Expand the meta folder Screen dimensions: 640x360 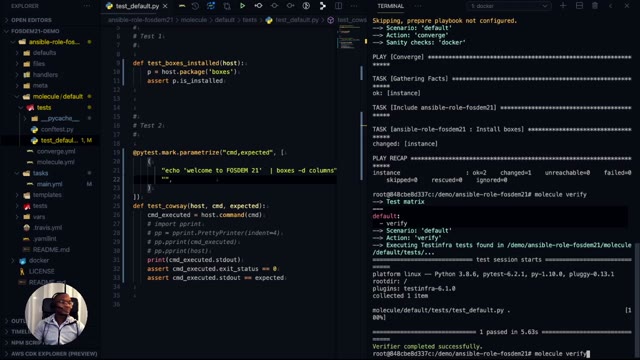[x=40, y=86]
